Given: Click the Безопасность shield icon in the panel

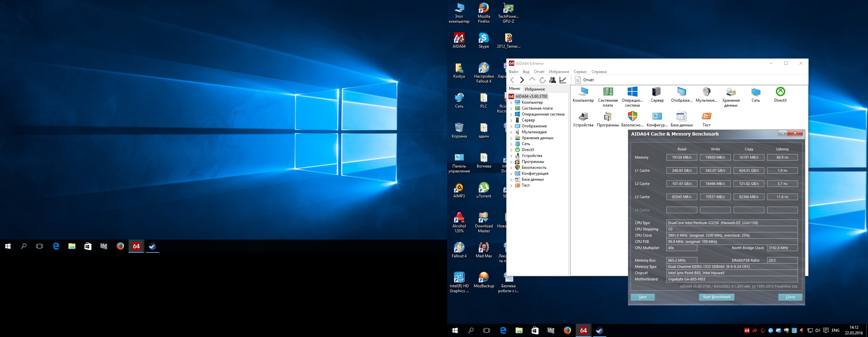Looking at the screenshot, I should [633, 117].
